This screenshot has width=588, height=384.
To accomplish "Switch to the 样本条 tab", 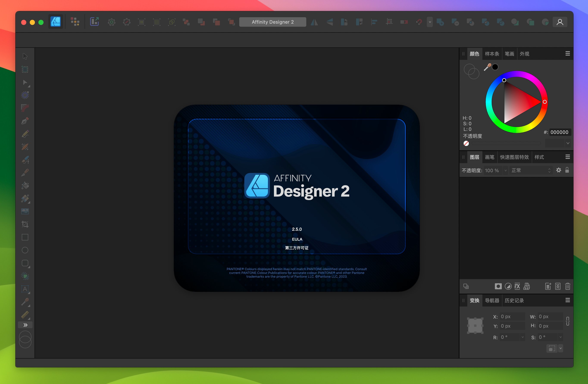I will point(491,54).
